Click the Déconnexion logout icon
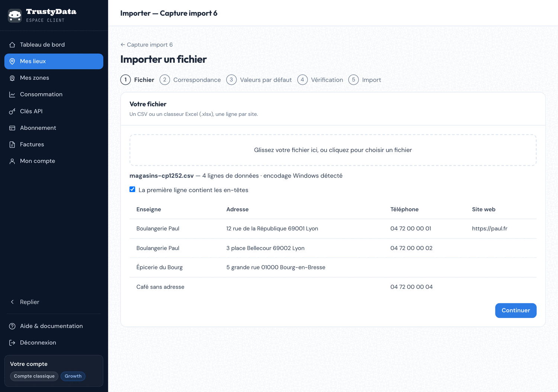Image resolution: width=558 pixels, height=392 pixels. 12,343
